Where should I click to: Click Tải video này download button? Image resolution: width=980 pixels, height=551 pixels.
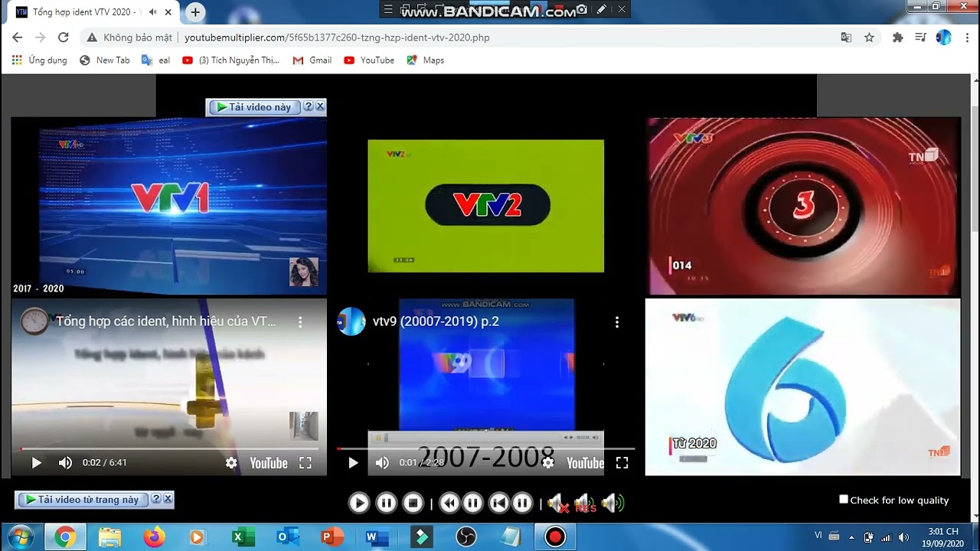pos(253,107)
